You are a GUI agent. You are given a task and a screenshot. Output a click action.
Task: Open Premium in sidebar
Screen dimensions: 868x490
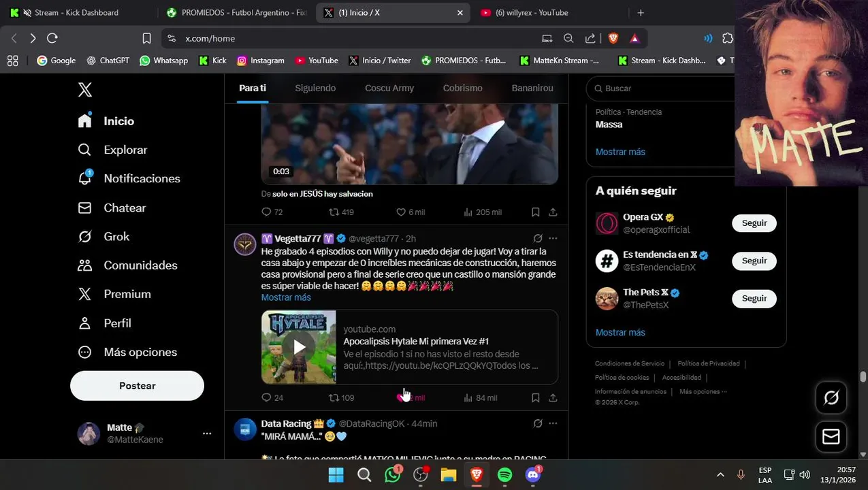coord(114,294)
